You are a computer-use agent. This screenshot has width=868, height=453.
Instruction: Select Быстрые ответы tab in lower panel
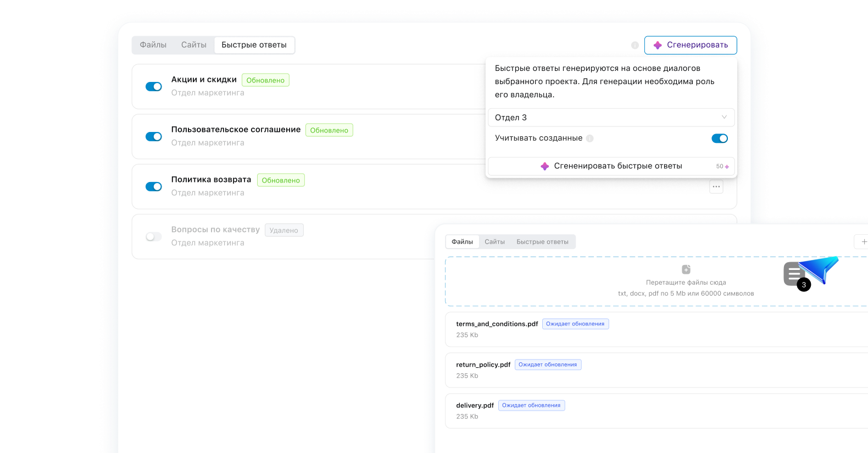coord(542,242)
